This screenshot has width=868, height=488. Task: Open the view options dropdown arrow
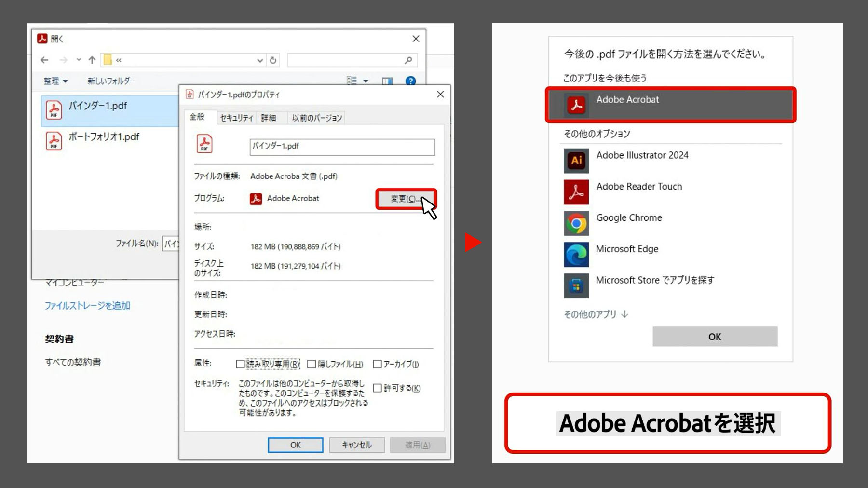(366, 81)
